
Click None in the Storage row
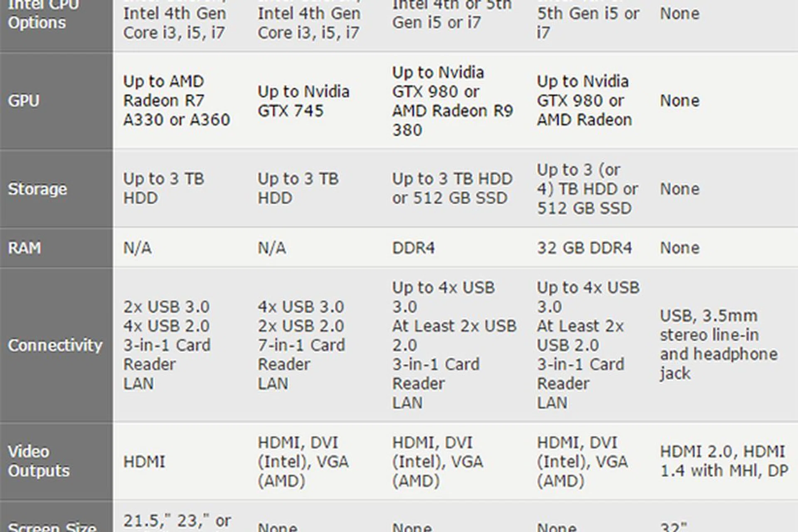pyautogui.click(x=680, y=189)
